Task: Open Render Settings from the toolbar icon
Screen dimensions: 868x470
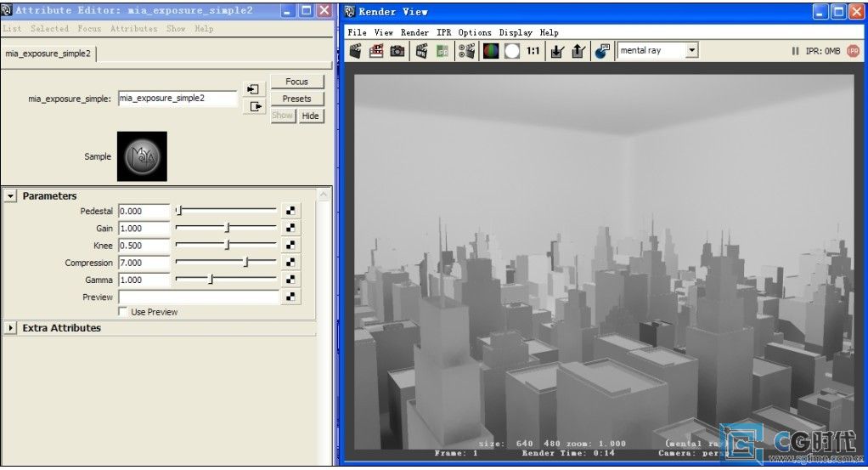Action: (x=466, y=51)
